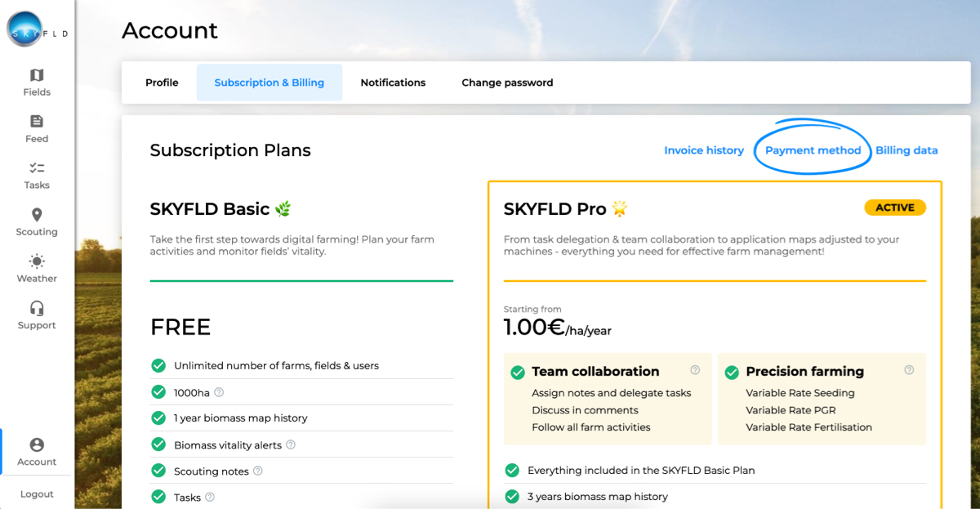Switch to the Profile tab

162,83
